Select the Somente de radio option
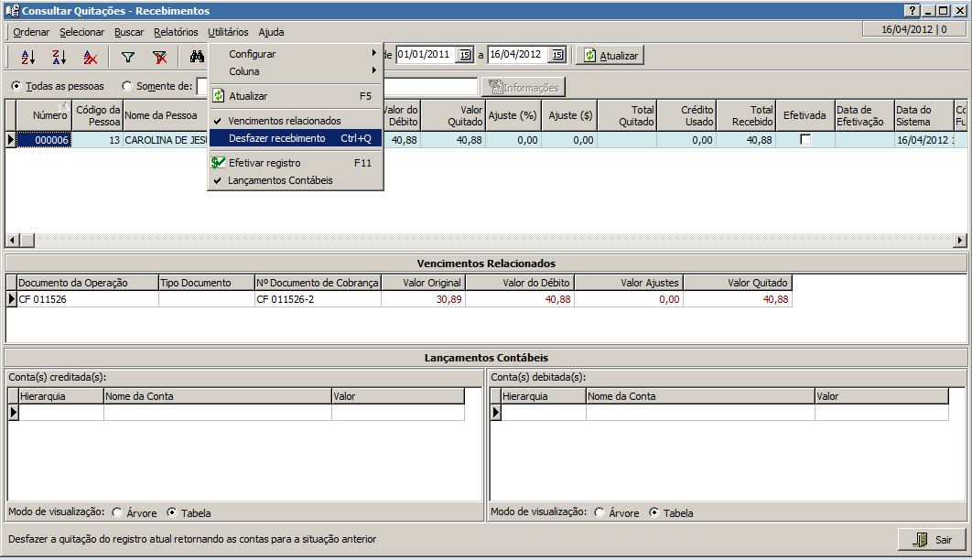Screen dimensions: 972x560 click(x=127, y=86)
